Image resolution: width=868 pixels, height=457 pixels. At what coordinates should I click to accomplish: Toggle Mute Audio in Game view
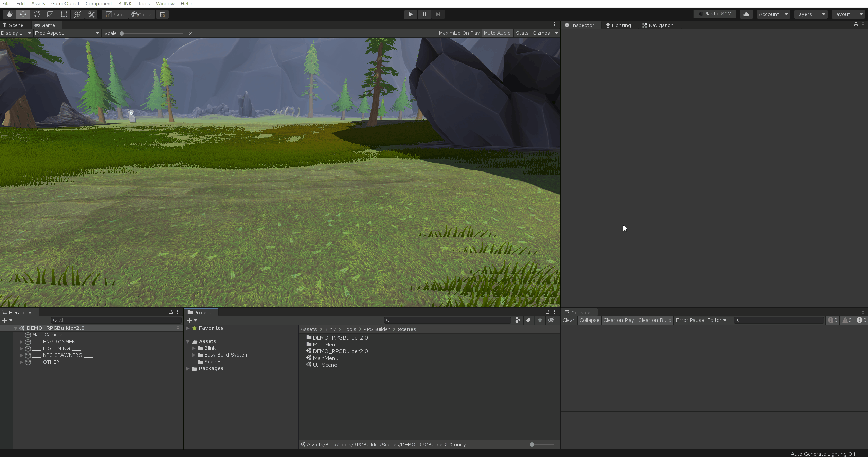tap(497, 33)
